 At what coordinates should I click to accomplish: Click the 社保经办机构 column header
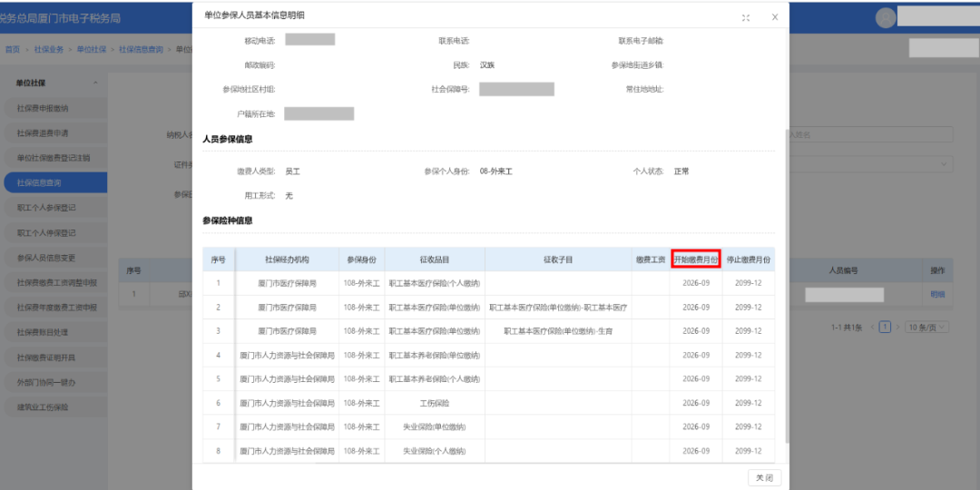tap(287, 259)
